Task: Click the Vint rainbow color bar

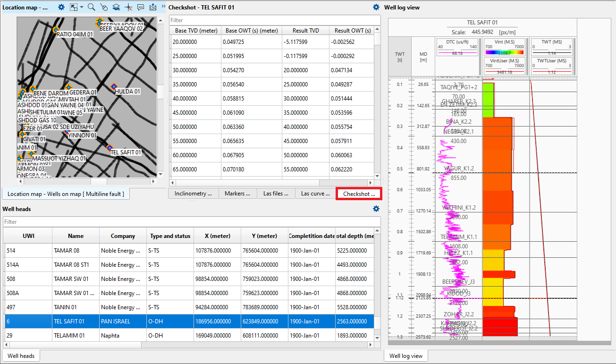Action: 504,53
